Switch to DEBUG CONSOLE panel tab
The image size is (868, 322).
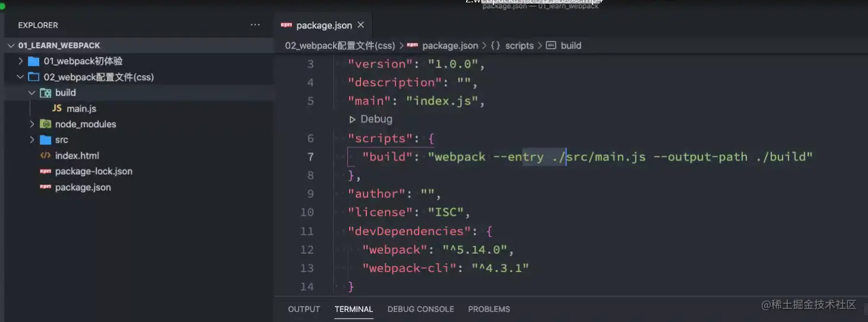421,309
